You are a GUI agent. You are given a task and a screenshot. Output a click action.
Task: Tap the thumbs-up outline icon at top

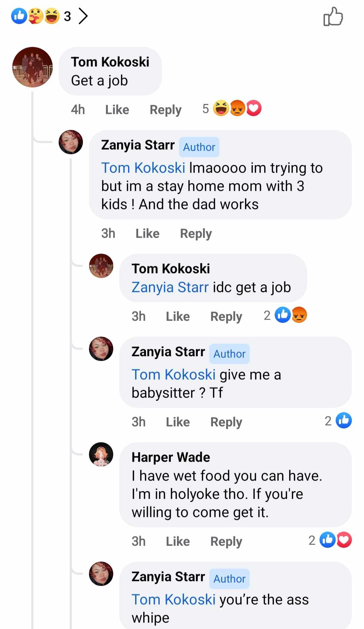333,17
